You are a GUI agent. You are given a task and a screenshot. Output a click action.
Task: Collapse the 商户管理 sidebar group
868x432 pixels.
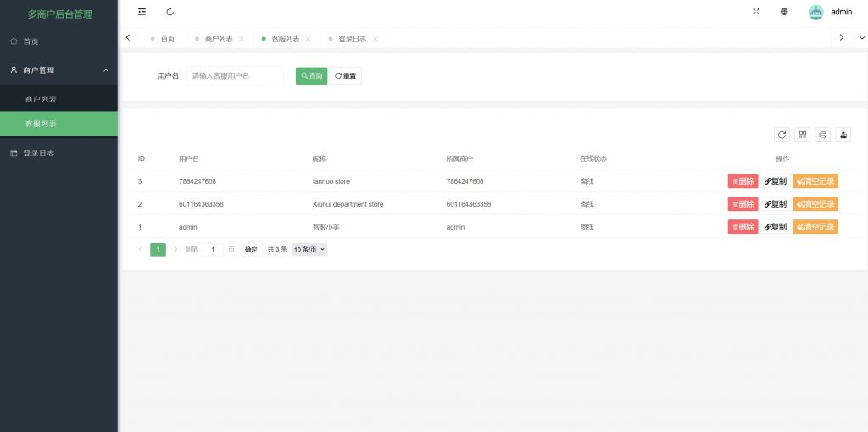(x=58, y=70)
